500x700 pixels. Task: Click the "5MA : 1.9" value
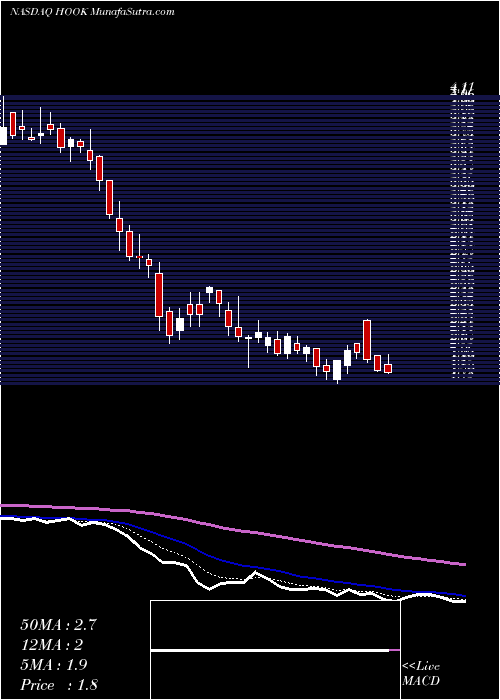point(53,665)
